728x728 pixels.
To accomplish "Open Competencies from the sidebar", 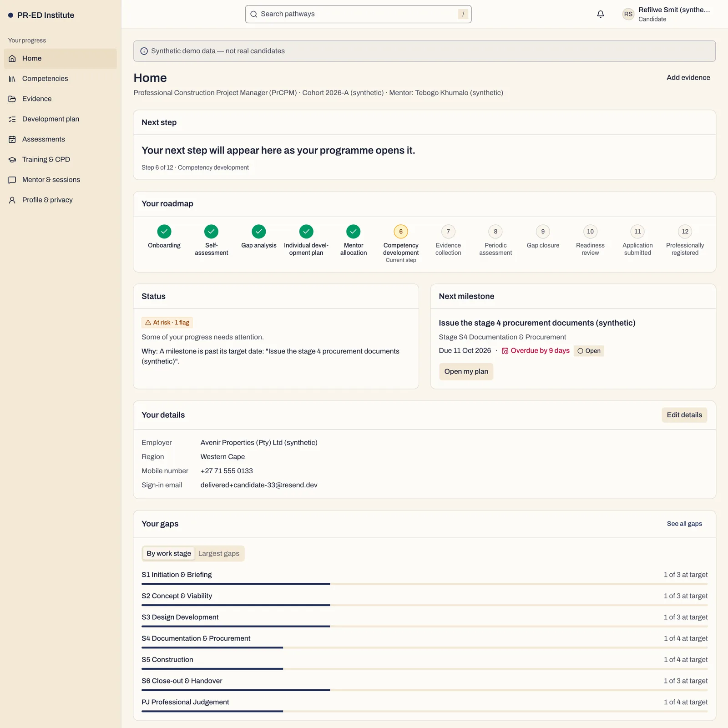I will coord(61,79).
